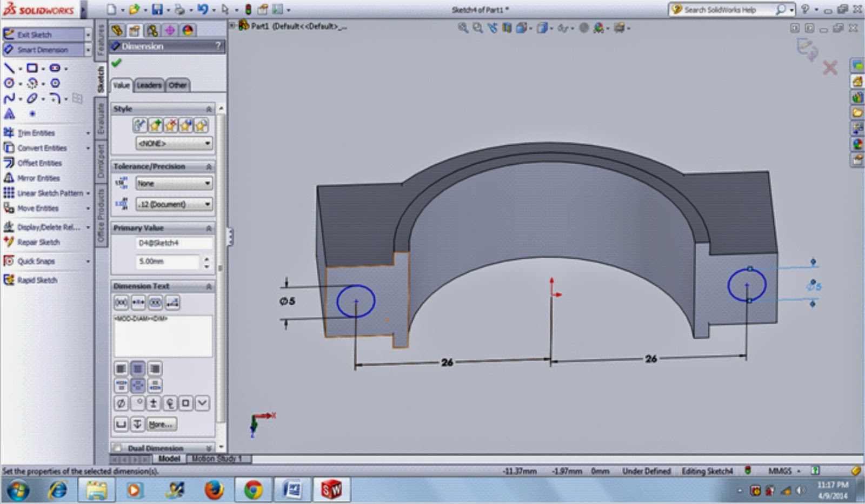865x504 pixels.
Task: Open the .12 (Document) precision dropdown
Action: click(x=173, y=204)
